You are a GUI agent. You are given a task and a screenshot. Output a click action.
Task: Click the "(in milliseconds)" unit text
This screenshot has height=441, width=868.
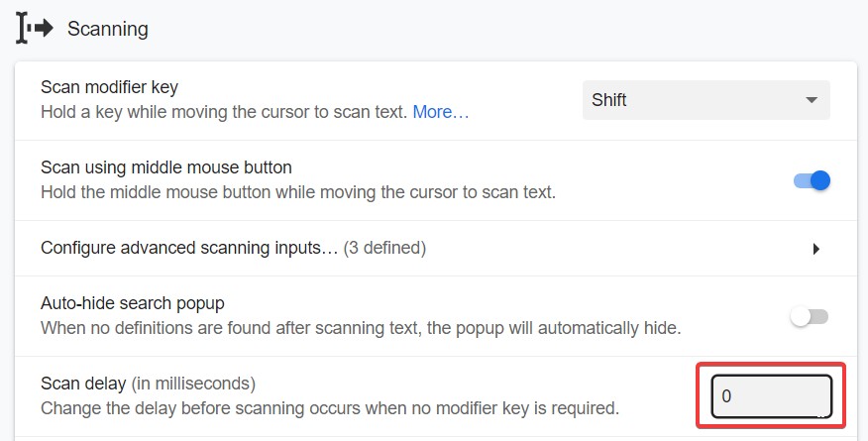coord(193,383)
